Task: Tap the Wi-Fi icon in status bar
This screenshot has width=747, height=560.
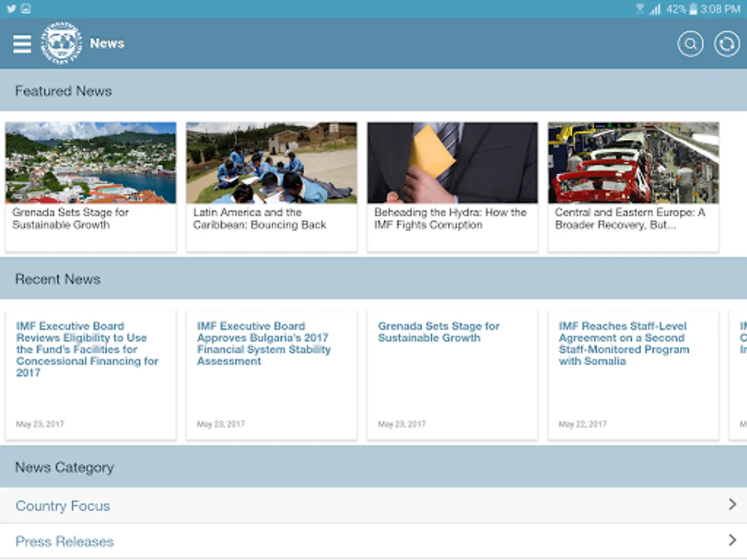Action: [640, 9]
